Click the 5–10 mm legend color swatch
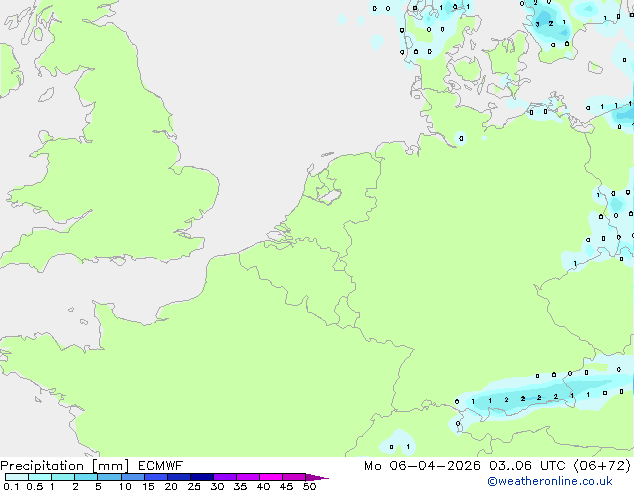 pos(109,477)
